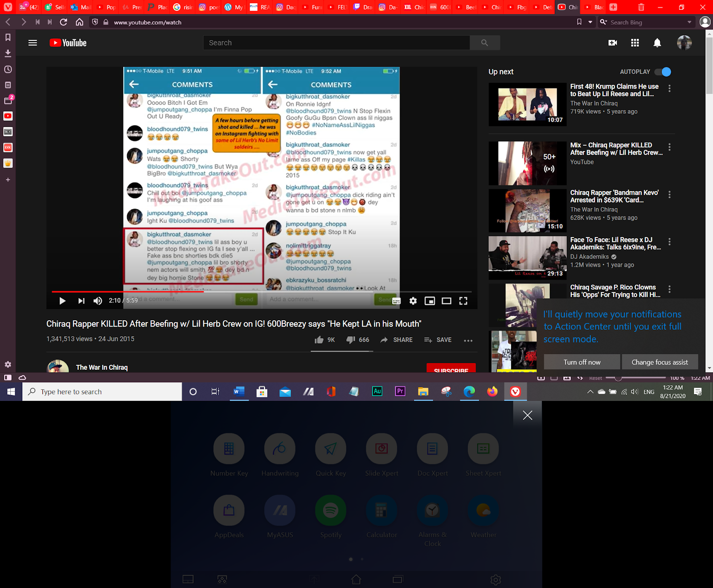Click the Turn off now button

[x=582, y=362]
